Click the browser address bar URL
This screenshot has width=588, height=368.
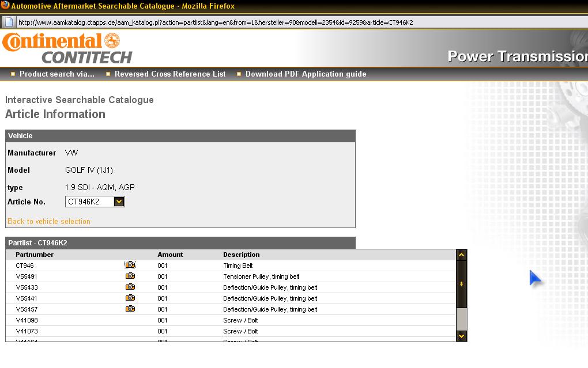pyautogui.click(x=216, y=22)
